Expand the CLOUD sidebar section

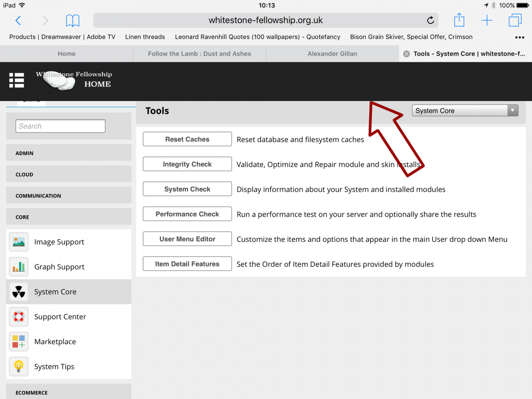[x=69, y=174]
